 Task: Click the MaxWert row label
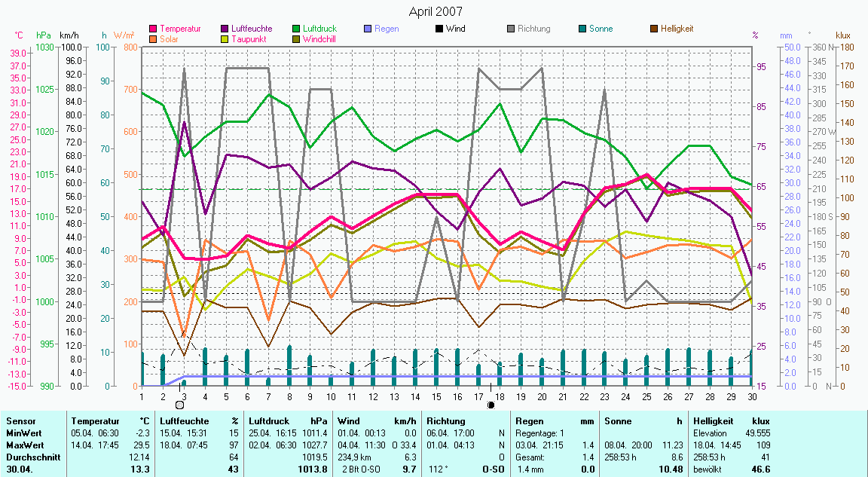coord(25,445)
